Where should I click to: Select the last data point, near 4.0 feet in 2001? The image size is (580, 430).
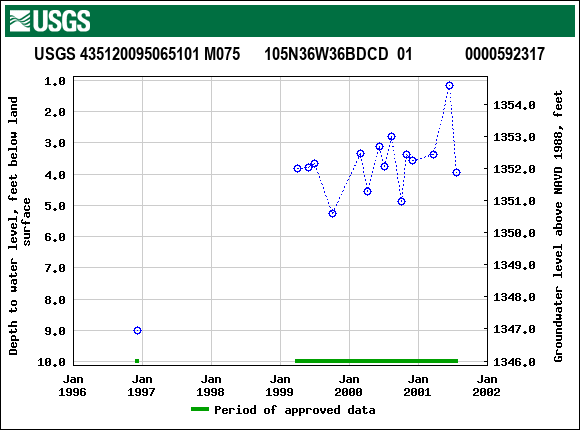point(456,172)
